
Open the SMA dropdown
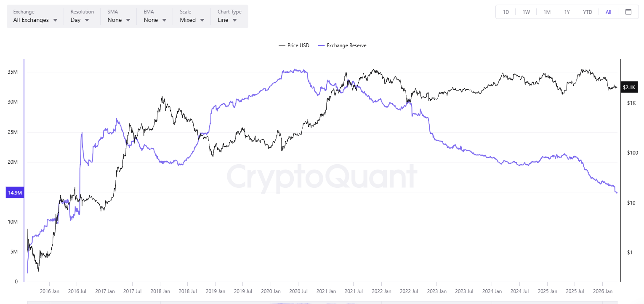click(118, 20)
